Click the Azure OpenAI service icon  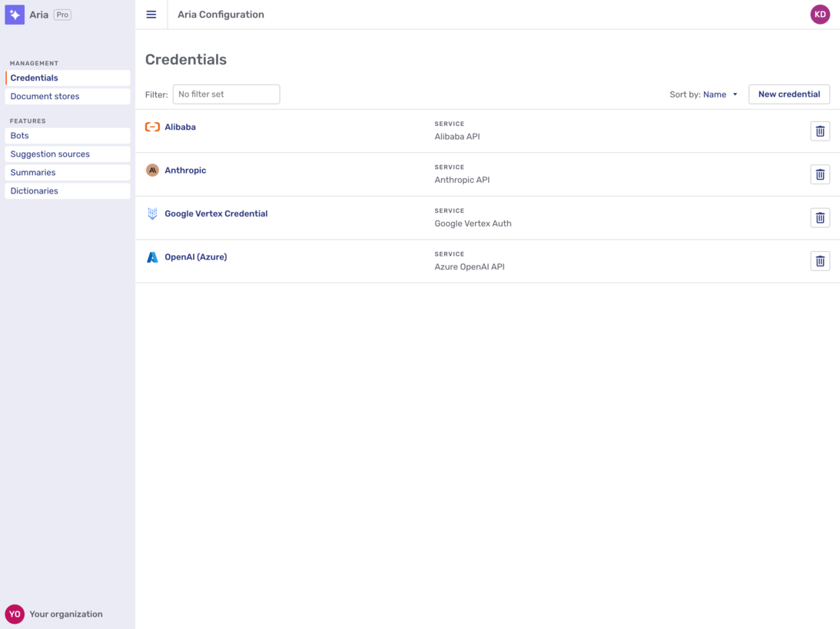(x=152, y=257)
